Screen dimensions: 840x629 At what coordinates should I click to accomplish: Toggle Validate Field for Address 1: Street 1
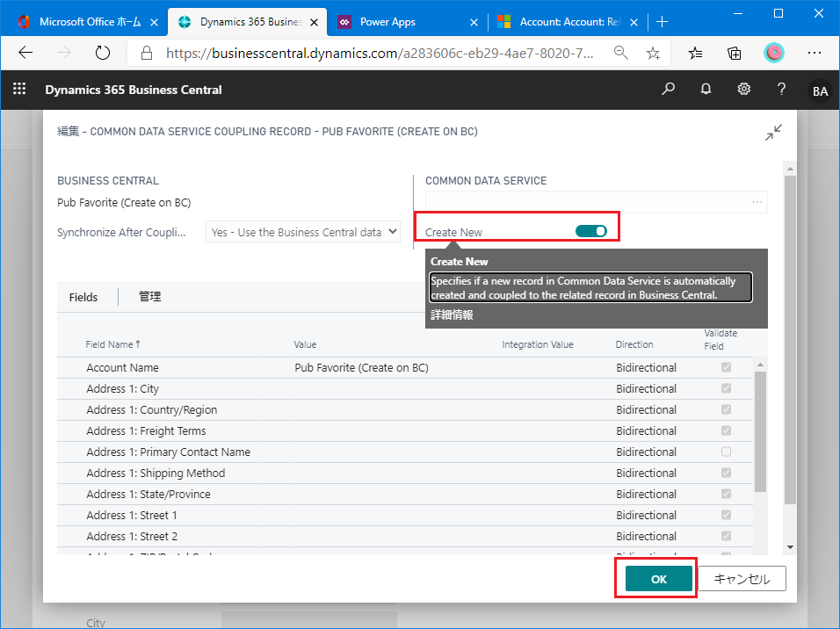726,515
